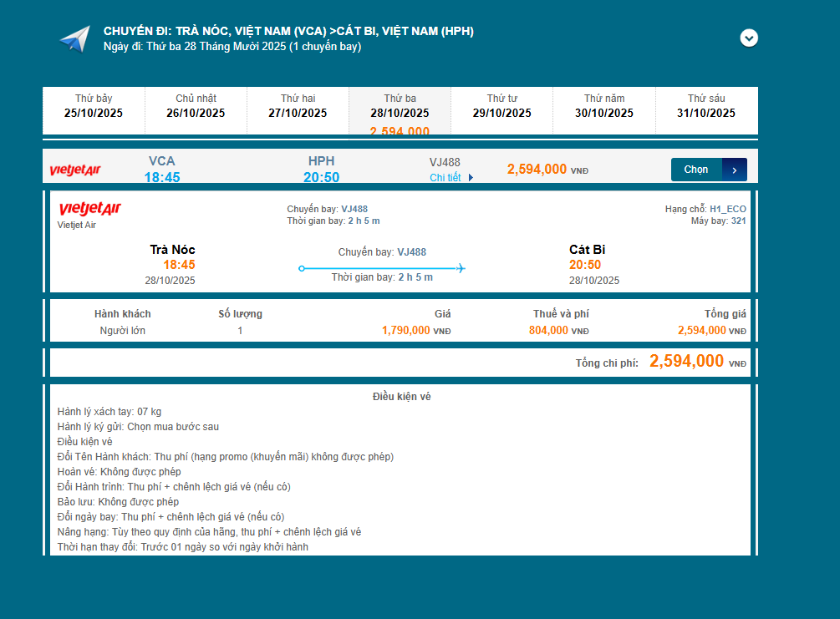Viewport: 840px width, 619px height.
Task: Switch to Chủ nhật 26/10/2025 date tab
Action: [x=196, y=106]
